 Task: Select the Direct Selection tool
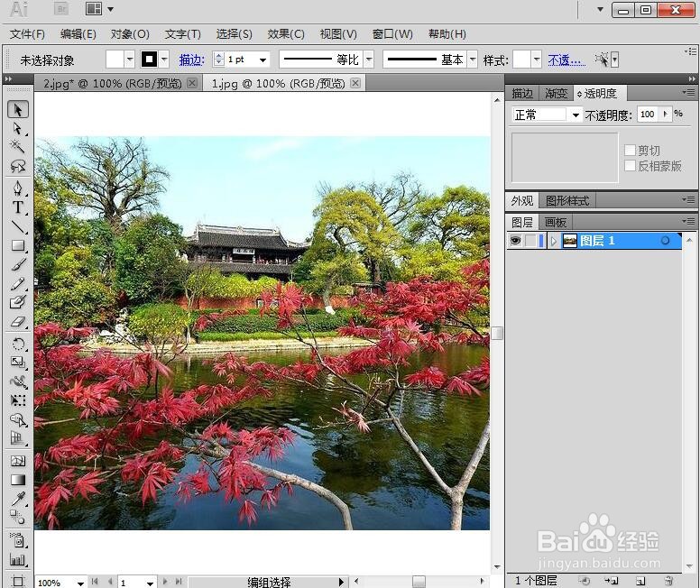18,129
